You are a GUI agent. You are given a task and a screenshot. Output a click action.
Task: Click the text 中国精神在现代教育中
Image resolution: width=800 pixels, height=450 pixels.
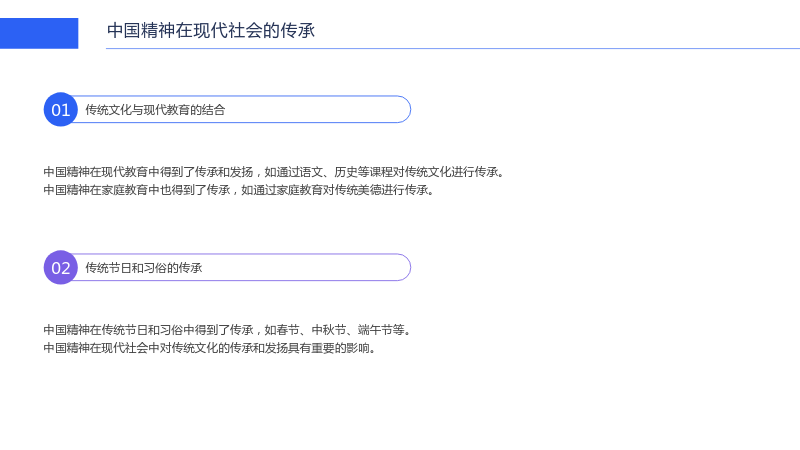tap(95, 172)
